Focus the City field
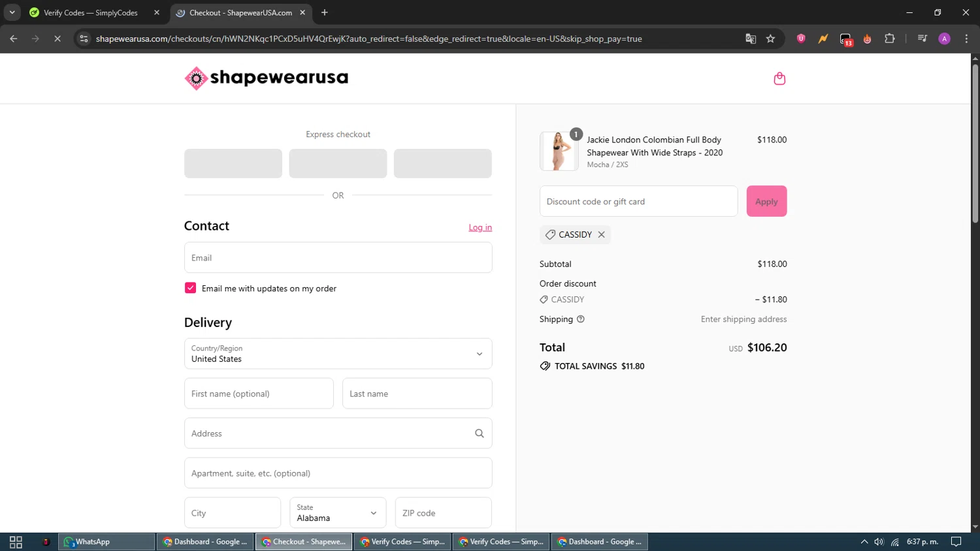980x551 pixels. click(232, 513)
